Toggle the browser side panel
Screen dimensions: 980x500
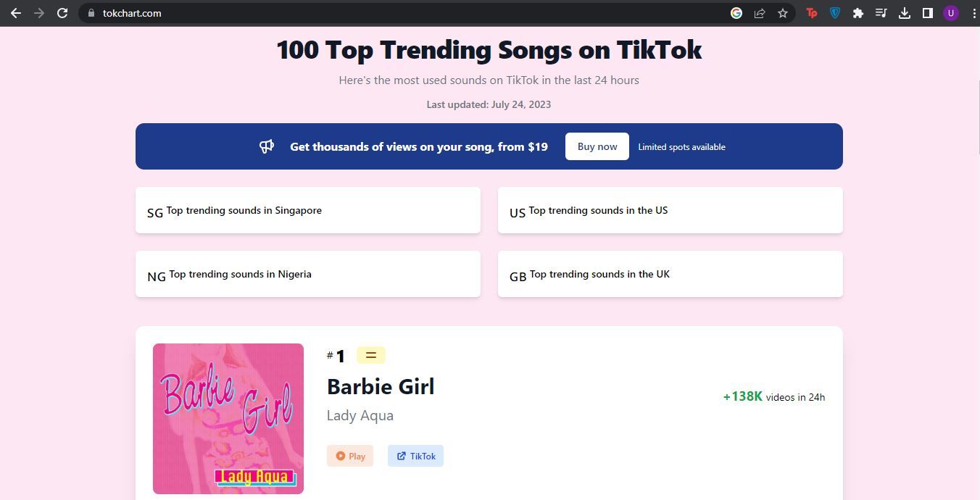(928, 13)
